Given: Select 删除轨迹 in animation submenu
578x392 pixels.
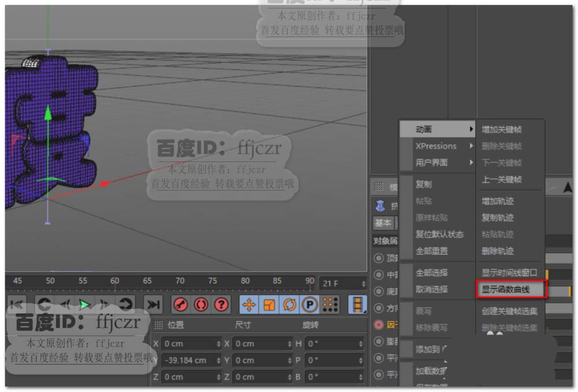Looking at the screenshot, I should click(x=510, y=251).
